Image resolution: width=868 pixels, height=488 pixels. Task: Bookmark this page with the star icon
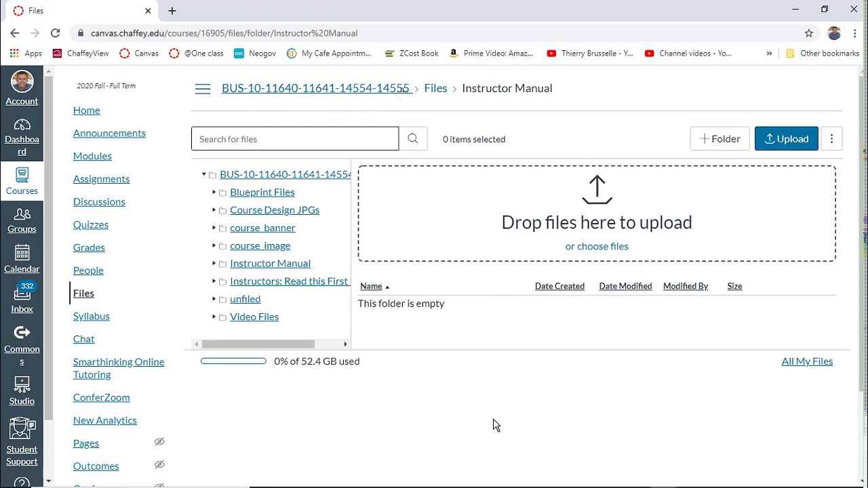(808, 33)
